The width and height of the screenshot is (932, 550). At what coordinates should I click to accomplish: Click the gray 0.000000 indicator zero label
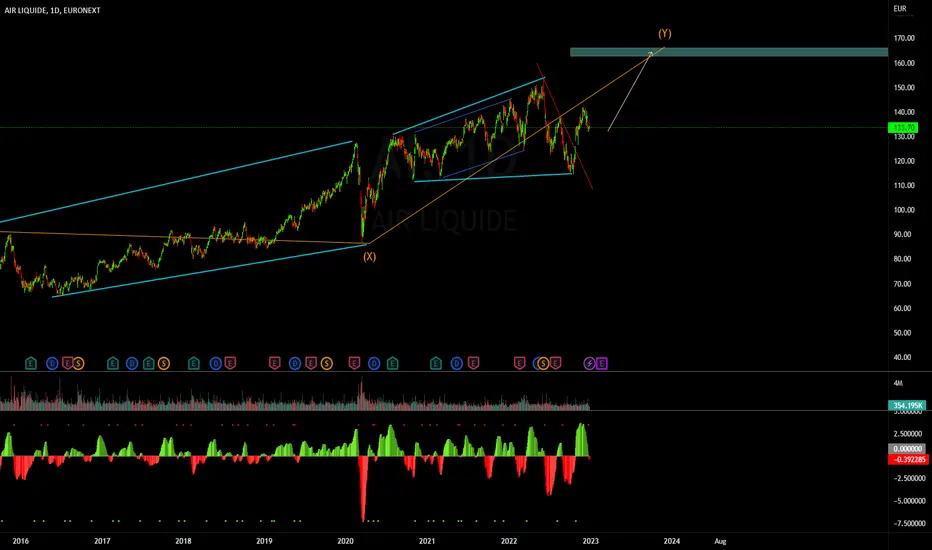(x=907, y=449)
